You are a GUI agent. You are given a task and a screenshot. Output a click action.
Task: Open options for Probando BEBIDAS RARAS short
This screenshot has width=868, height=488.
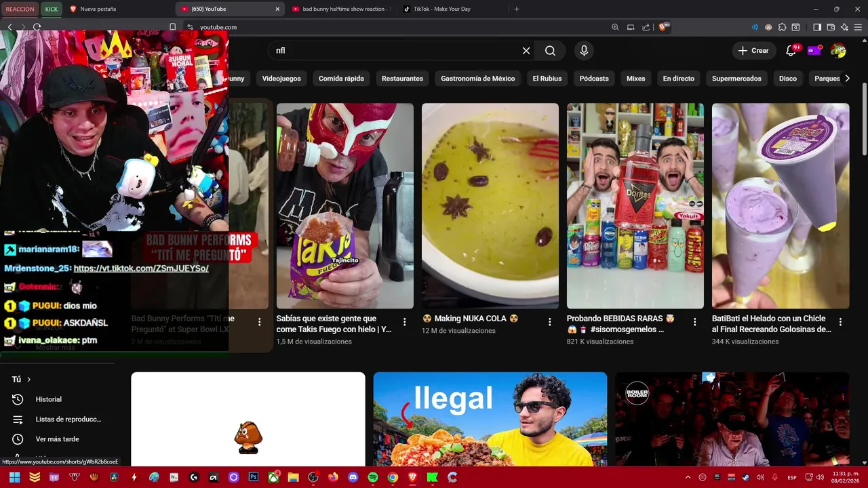694,322
